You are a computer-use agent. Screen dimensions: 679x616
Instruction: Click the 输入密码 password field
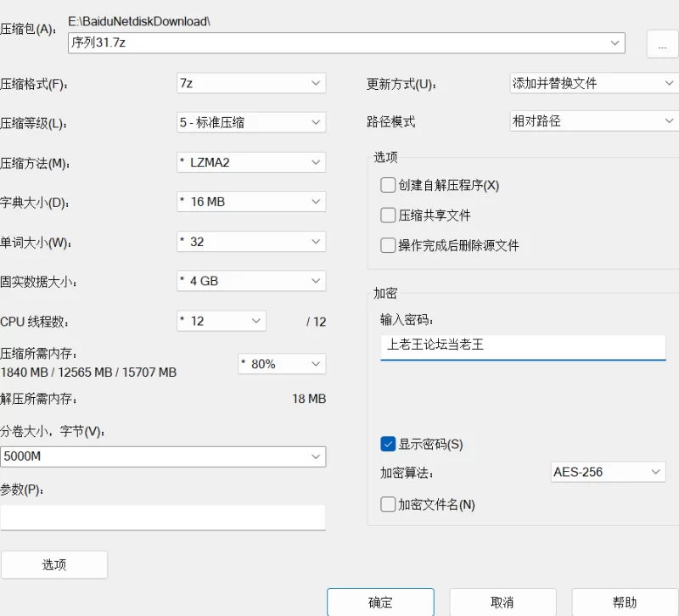click(x=523, y=347)
